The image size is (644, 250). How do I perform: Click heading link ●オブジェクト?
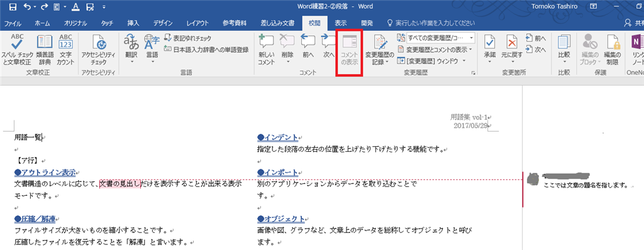tap(281, 219)
